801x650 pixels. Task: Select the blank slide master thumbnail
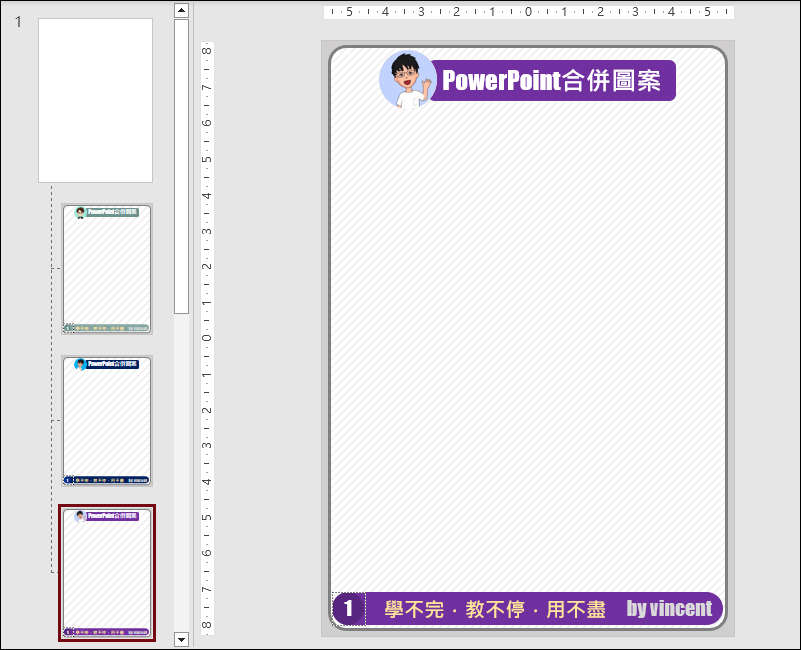(96, 100)
